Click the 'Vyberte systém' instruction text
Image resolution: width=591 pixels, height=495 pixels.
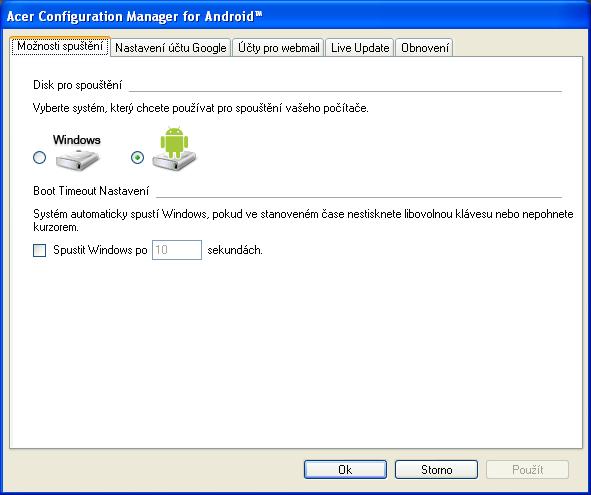click(201, 108)
